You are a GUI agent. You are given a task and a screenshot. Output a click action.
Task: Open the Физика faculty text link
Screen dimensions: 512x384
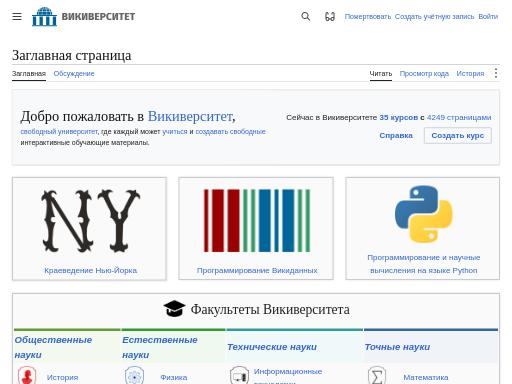[174, 377]
